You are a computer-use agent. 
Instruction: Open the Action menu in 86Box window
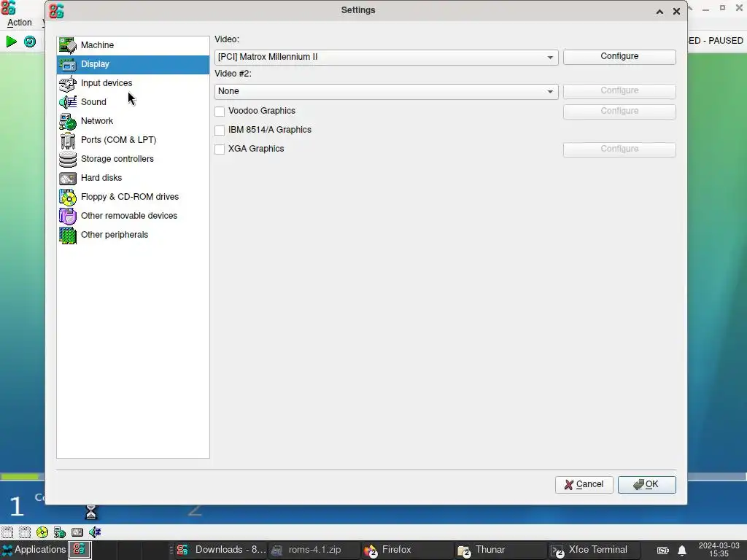[20, 23]
